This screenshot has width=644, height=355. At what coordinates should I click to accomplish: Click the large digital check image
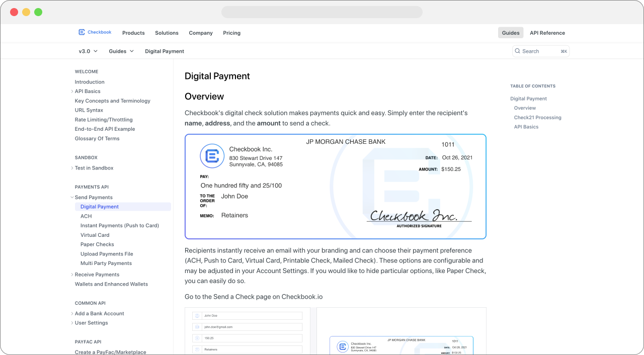336,187
